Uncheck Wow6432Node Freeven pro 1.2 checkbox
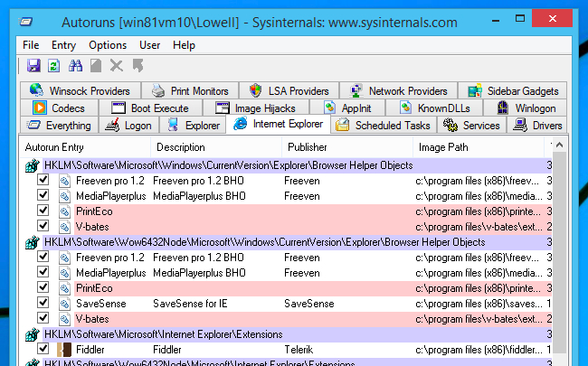 [x=43, y=257]
